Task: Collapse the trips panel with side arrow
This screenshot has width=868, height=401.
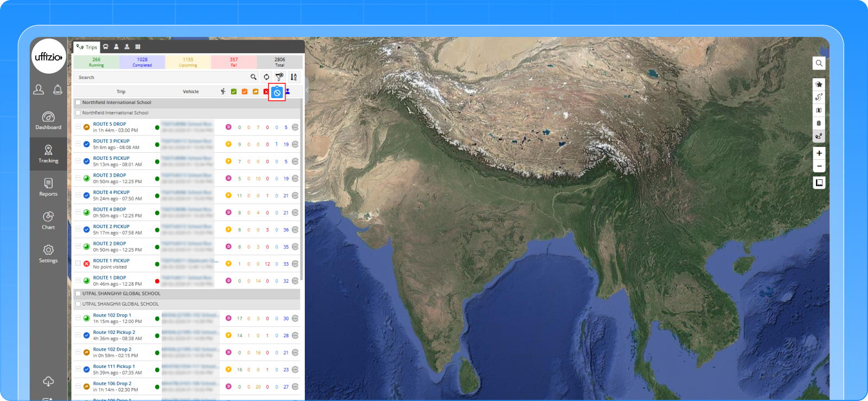Action: point(307,92)
